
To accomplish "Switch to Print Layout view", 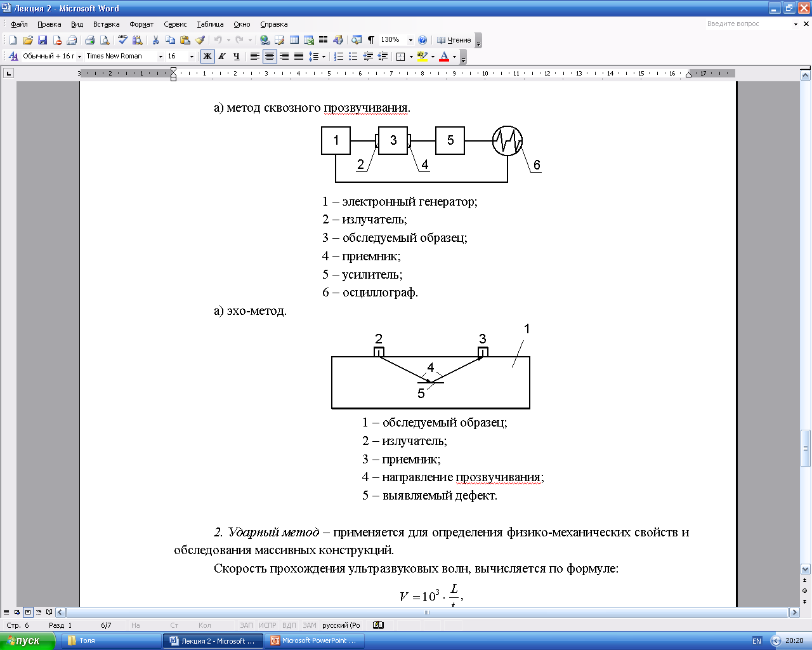I will click(x=28, y=613).
